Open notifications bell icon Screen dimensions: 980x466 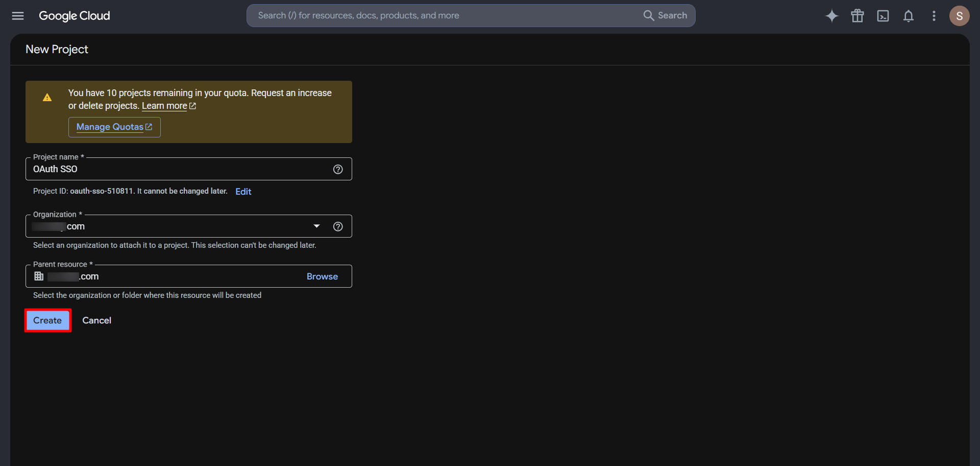[x=909, y=16]
